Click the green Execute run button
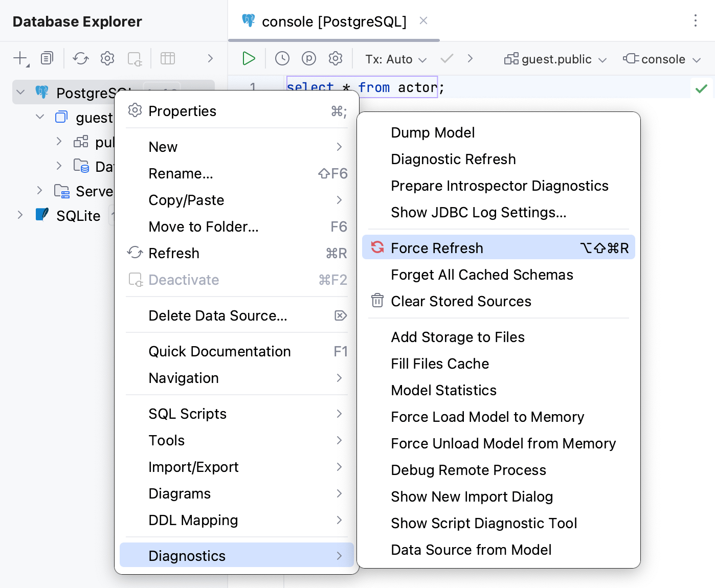Viewport: 715px width, 588px height. point(249,59)
